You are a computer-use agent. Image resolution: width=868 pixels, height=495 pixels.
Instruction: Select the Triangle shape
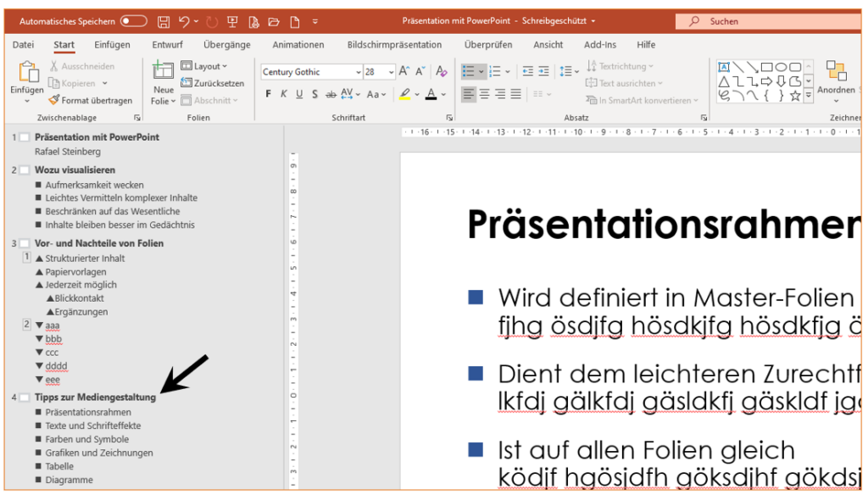coord(724,81)
